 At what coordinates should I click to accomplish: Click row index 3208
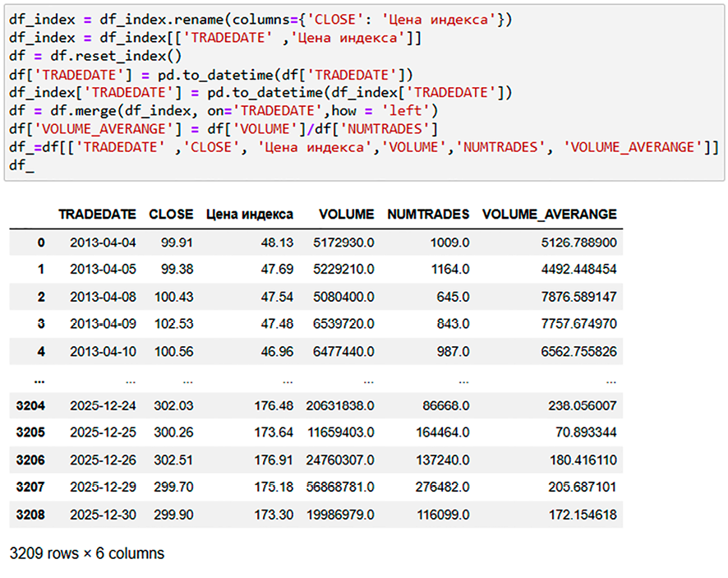[x=30, y=514]
